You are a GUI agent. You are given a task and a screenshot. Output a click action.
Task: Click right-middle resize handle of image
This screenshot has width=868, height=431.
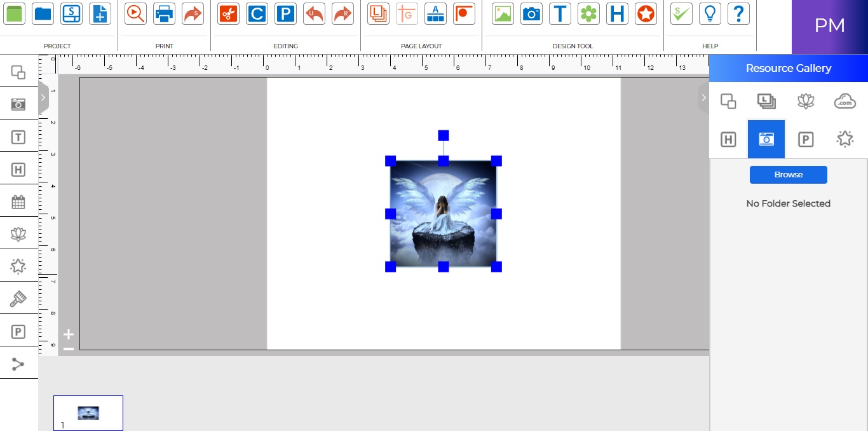tap(496, 214)
